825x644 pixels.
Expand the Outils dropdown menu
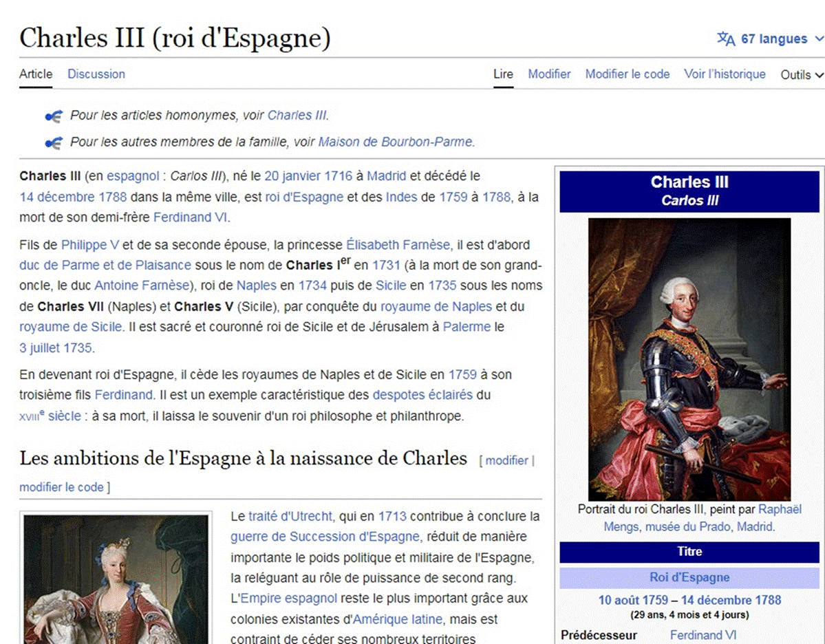point(802,75)
